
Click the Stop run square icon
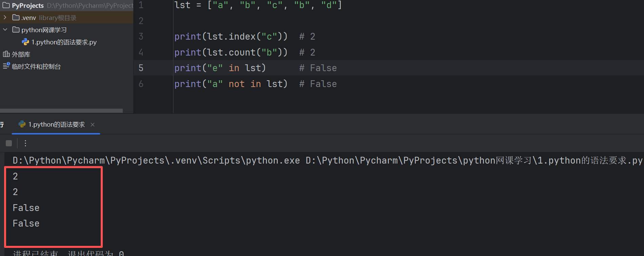(x=9, y=143)
